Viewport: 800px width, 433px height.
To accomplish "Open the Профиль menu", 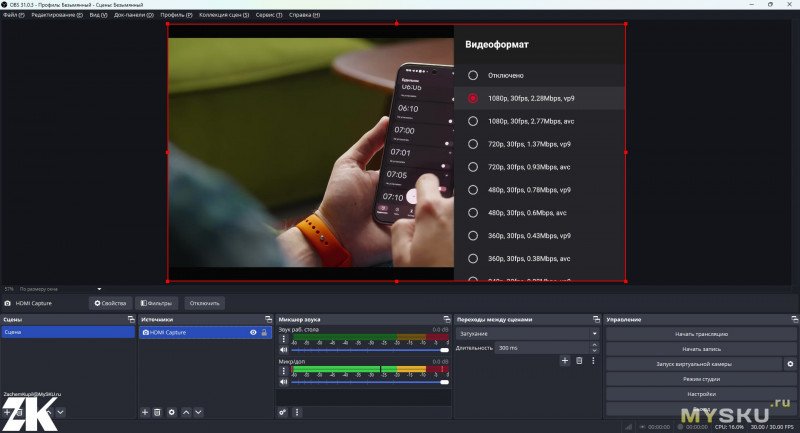I will pos(176,15).
